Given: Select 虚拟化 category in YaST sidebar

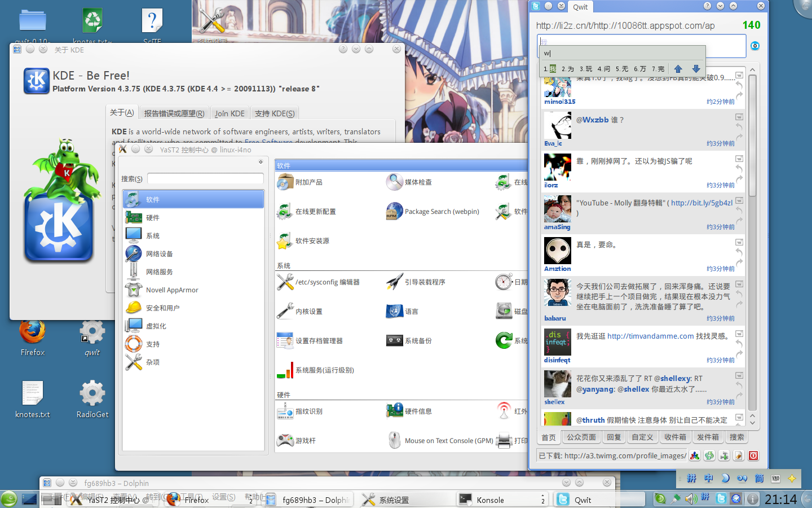Looking at the screenshot, I should pyautogui.click(x=193, y=326).
